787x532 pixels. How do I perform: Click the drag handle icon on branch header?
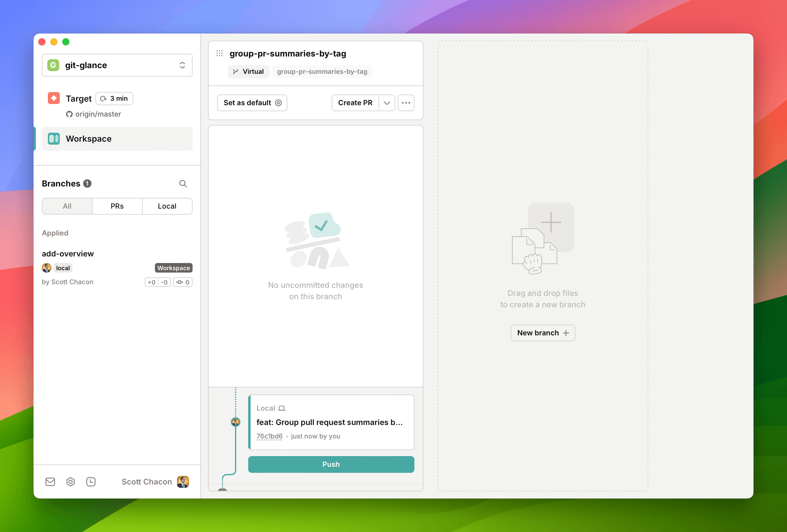pyautogui.click(x=220, y=53)
